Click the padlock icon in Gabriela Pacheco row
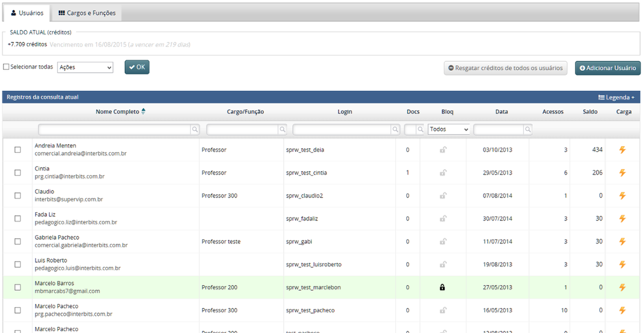Image resolution: width=644 pixels, height=333 pixels. [442, 241]
